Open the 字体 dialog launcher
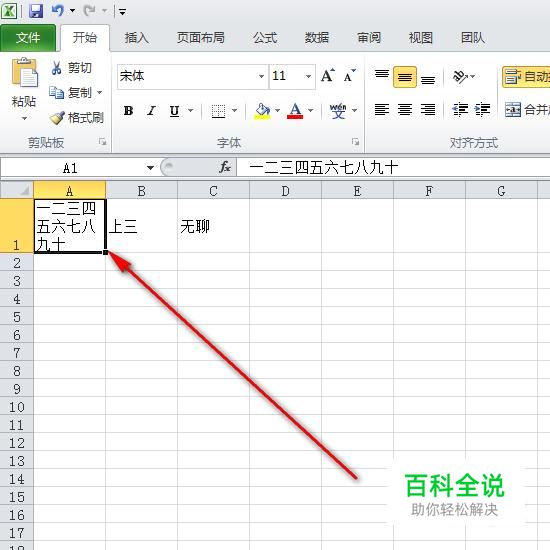 point(355,142)
